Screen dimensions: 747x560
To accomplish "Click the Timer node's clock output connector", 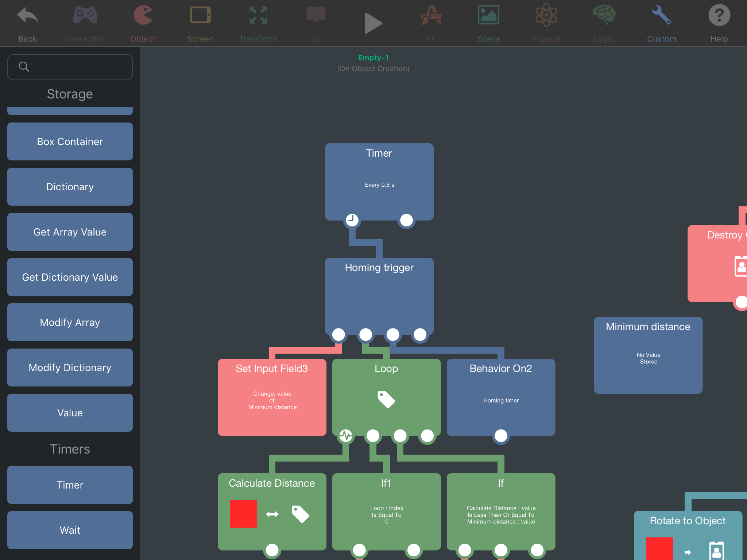I will (x=352, y=220).
